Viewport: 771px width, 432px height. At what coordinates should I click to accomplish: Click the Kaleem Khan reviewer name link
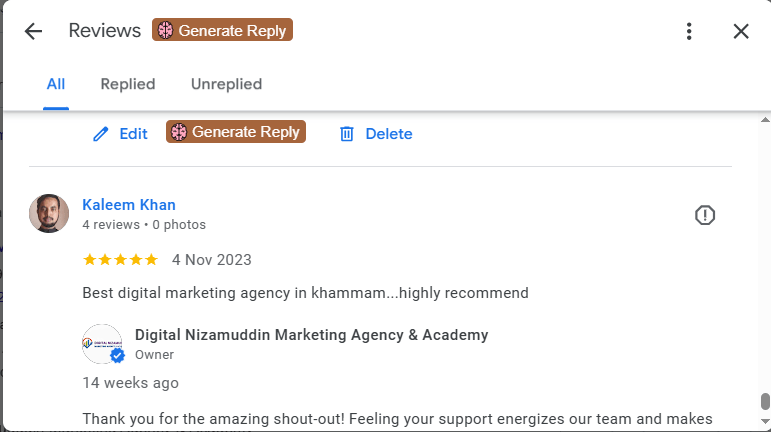pyautogui.click(x=129, y=205)
